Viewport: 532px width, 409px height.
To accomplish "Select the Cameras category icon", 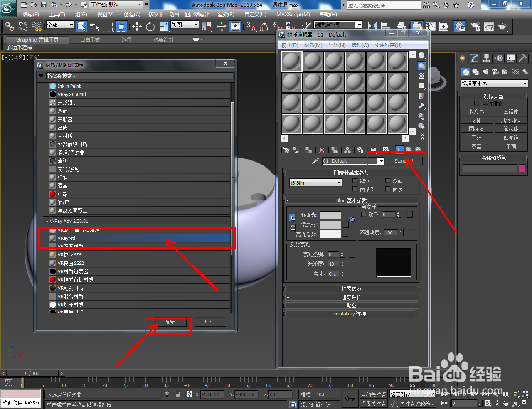I will (495, 72).
